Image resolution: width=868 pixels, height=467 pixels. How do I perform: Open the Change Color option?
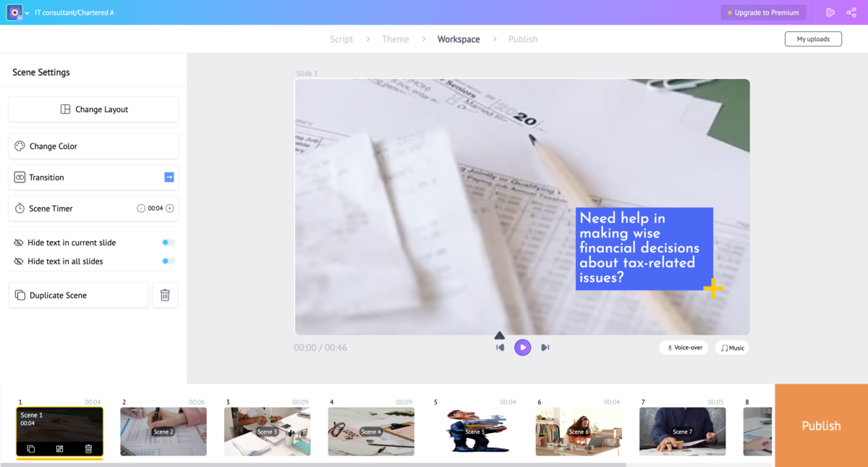93,146
